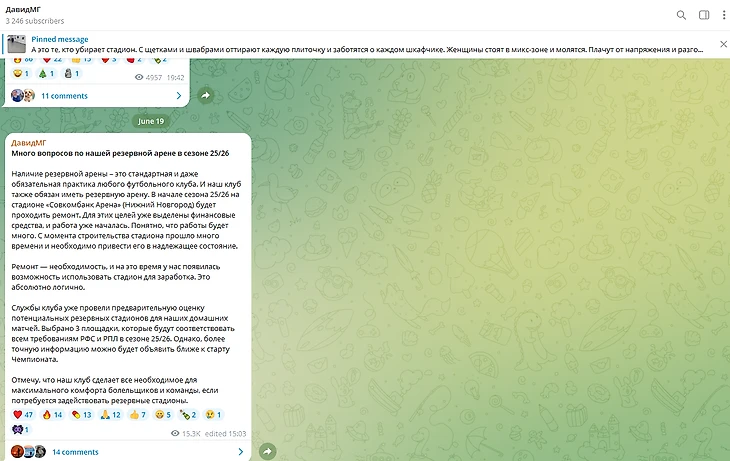
Task: Toggle champagne bottle reaction on June 19 post
Action: [x=188, y=414]
